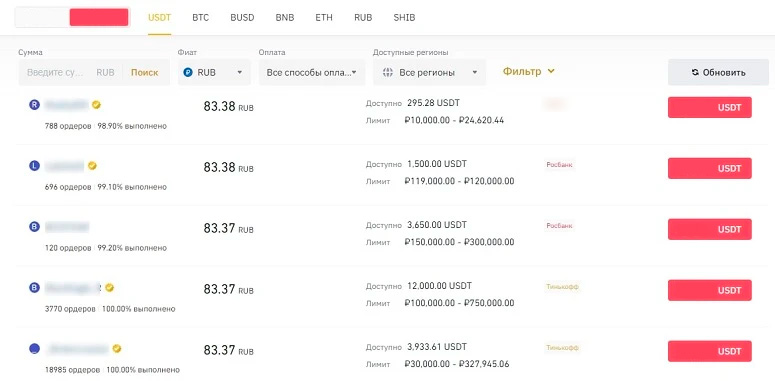
Task: Select the USDT tab
Action: point(159,17)
